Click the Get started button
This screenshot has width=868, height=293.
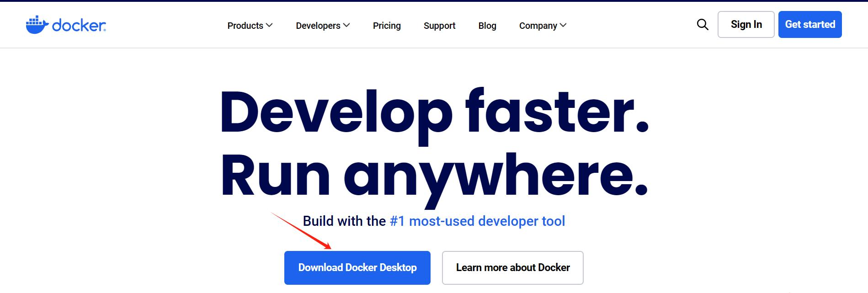coord(810,24)
